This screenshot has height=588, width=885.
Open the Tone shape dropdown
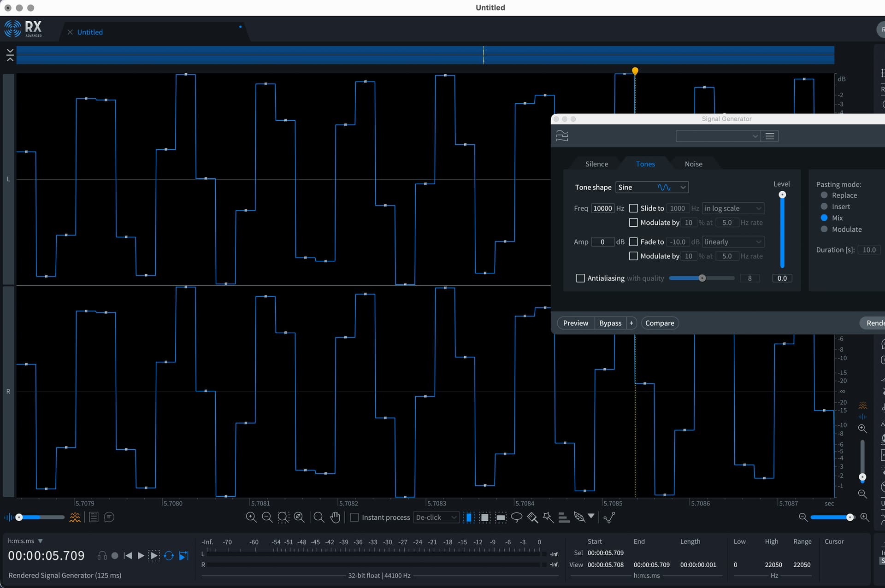[652, 187]
